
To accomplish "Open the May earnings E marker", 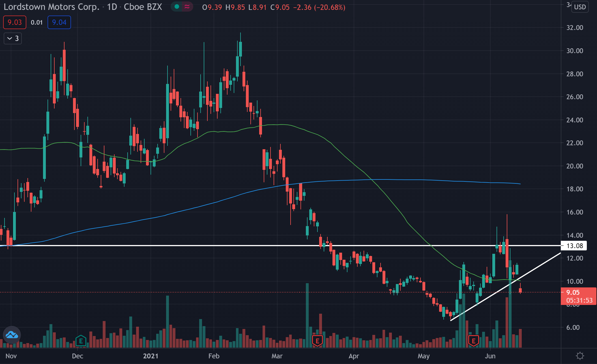I will coord(474,341).
